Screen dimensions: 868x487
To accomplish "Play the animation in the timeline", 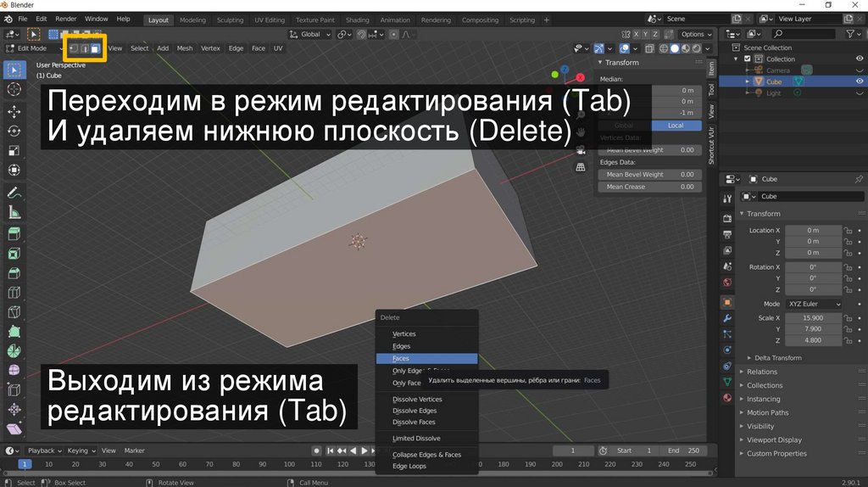I will click(364, 451).
